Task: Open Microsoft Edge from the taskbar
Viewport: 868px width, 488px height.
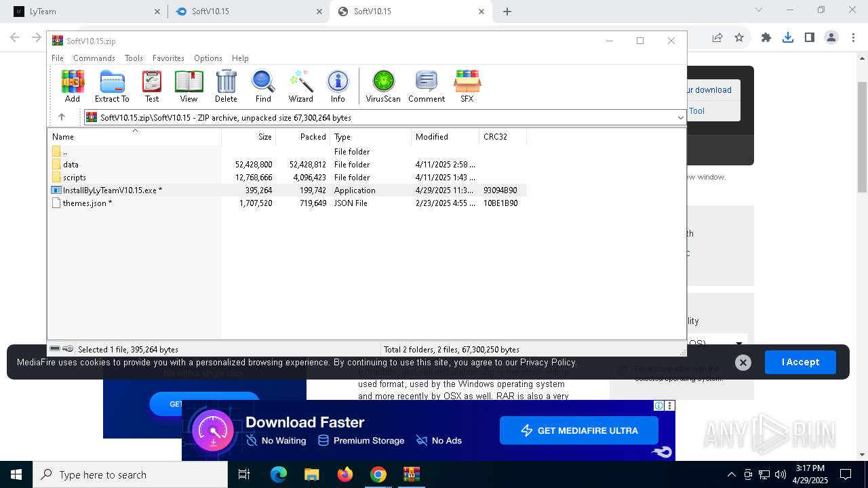Action: 279,474
